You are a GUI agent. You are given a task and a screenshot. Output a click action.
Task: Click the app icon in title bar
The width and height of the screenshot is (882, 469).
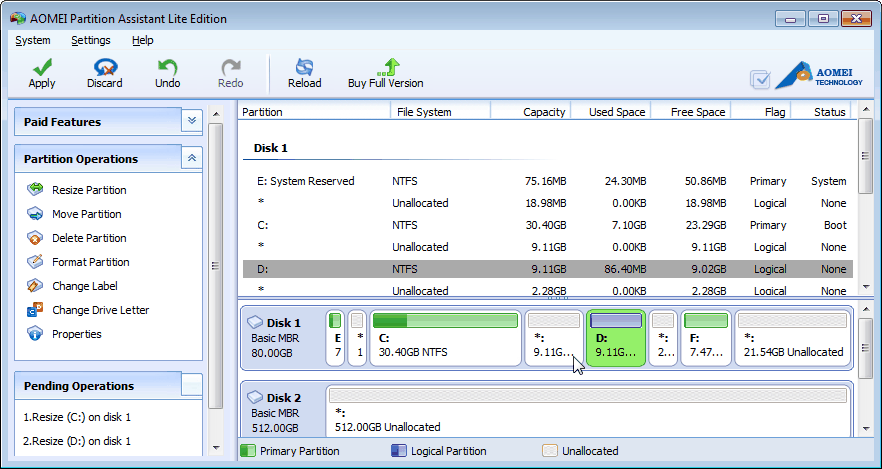[18, 19]
